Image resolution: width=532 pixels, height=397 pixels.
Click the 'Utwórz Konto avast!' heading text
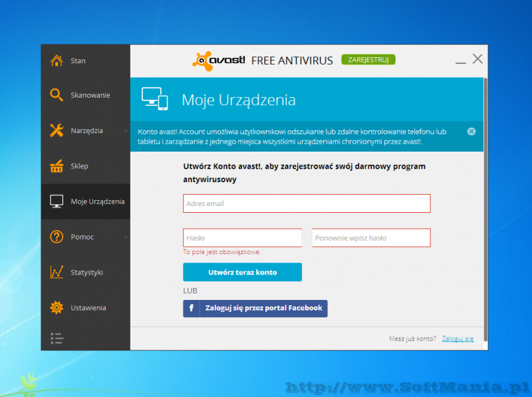pyautogui.click(x=305, y=173)
